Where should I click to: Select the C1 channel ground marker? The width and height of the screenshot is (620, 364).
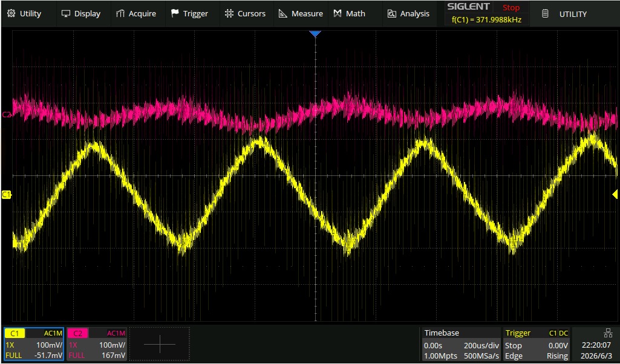pos(6,194)
